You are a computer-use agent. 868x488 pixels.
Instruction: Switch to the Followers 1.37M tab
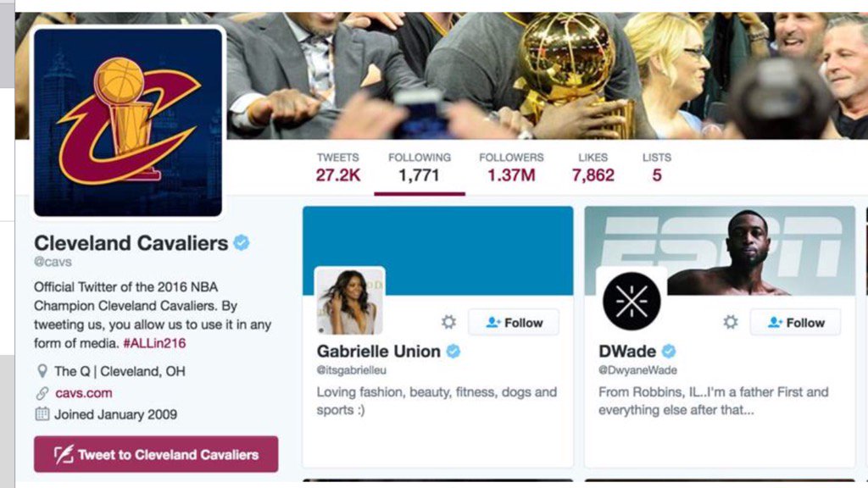point(511,168)
